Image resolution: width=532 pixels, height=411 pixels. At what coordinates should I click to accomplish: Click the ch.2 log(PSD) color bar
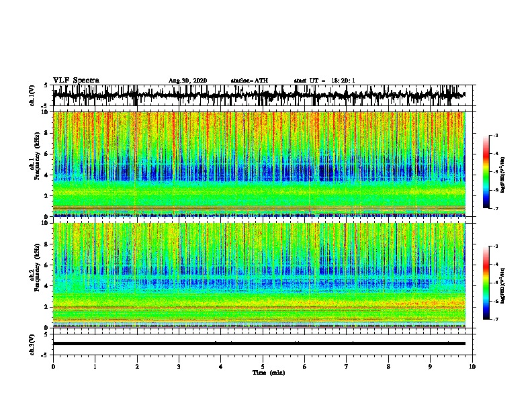[486, 283]
